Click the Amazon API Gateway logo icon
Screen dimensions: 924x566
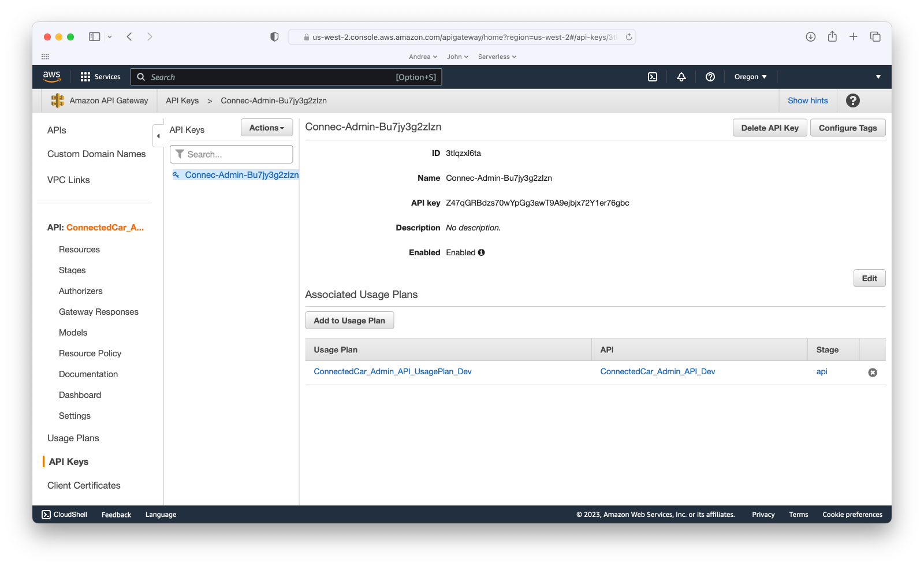[58, 100]
